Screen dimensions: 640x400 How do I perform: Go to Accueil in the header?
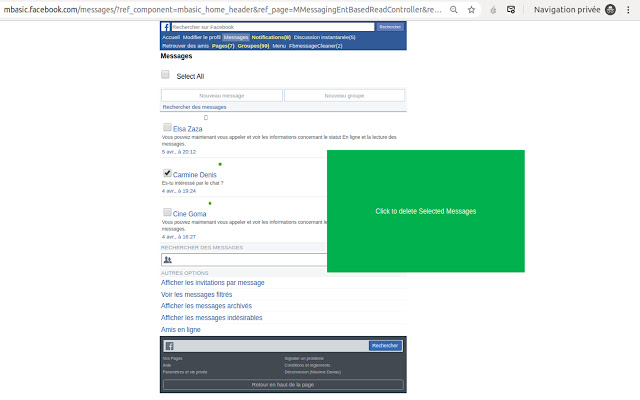[171, 37]
